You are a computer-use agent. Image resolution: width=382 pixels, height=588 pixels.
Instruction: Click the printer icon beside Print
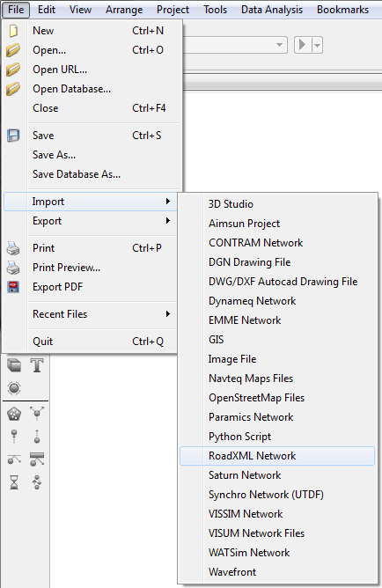tap(13, 248)
